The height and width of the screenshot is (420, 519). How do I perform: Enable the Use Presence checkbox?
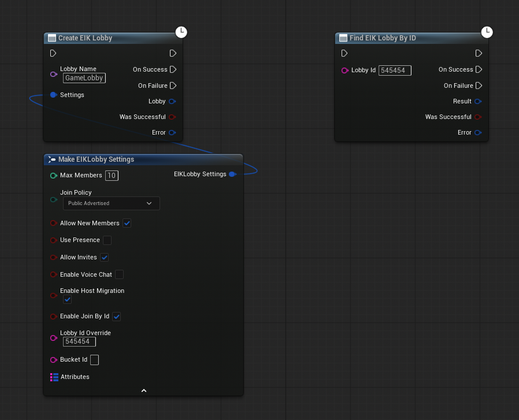point(107,240)
